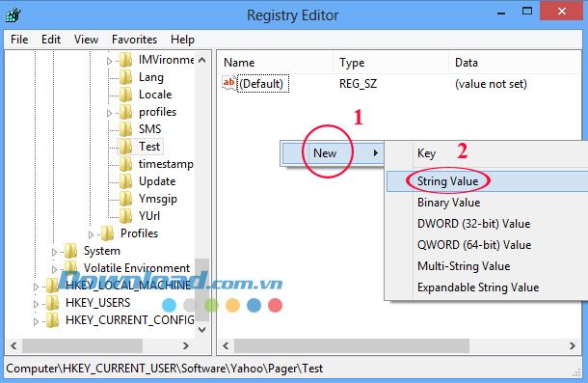Expand the System tree node

pos(54,252)
